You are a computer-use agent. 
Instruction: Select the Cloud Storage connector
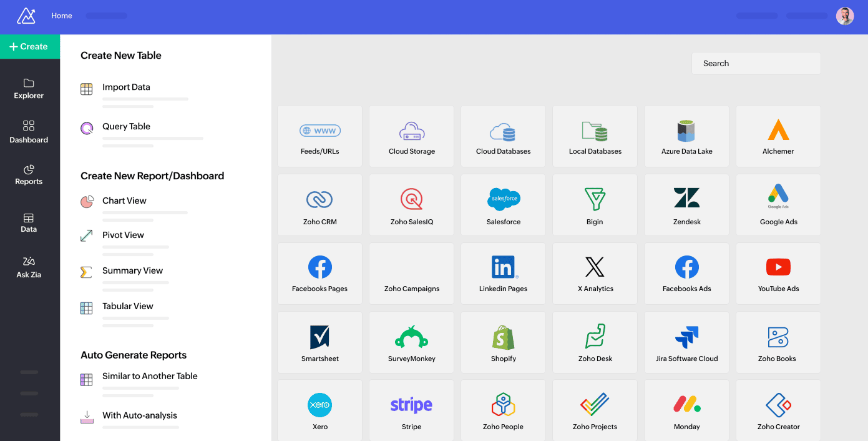click(x=412, y=136)
